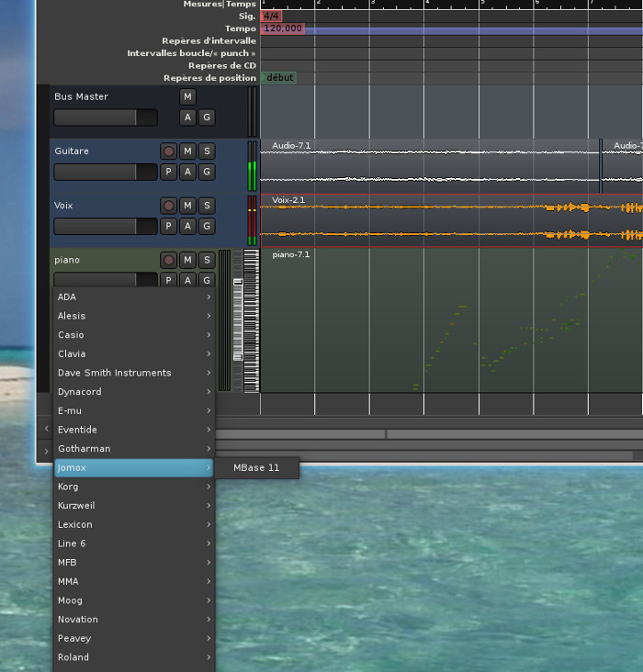Expand the Roland instrument submenu

click(134, 657)
